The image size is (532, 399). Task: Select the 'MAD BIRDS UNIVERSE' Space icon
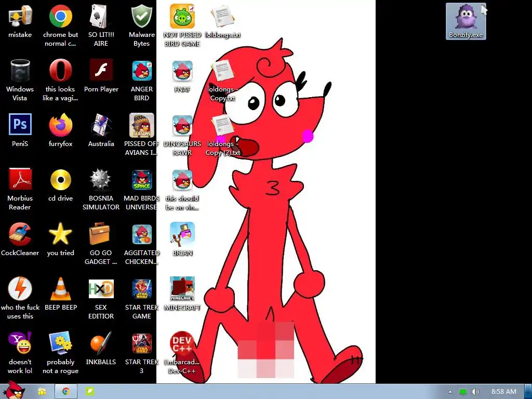pos(141,189)
